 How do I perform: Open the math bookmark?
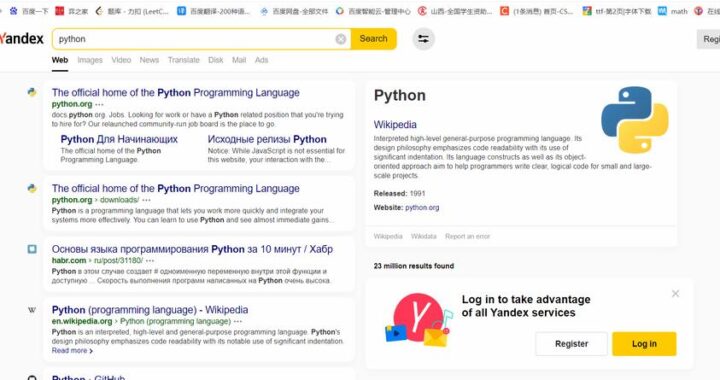(672, 11)
